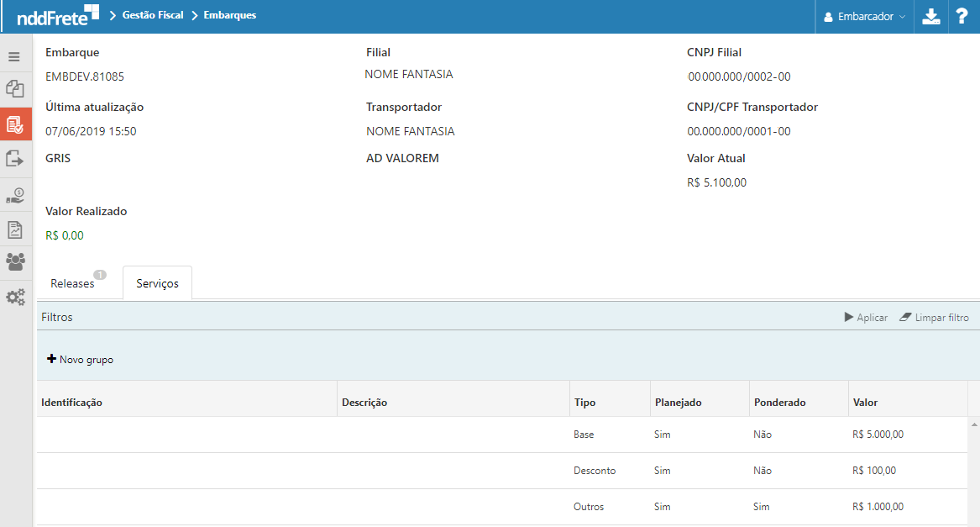Image resolution: width=980 pixels, height=527 pixels.
Task: Open the report chart sidebar icon
Action: point(15,229)
